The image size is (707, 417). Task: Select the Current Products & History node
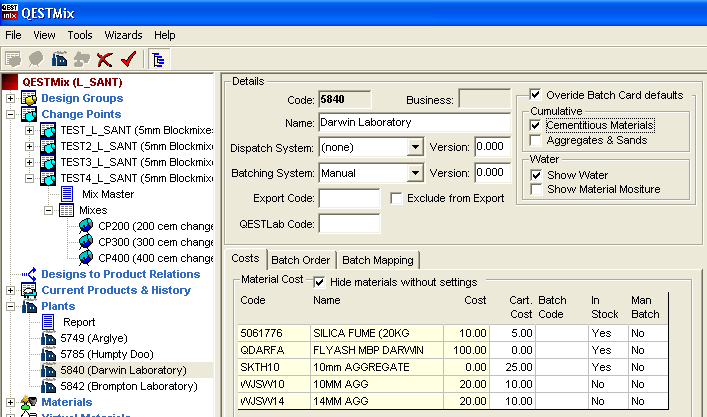pos(115,290)
